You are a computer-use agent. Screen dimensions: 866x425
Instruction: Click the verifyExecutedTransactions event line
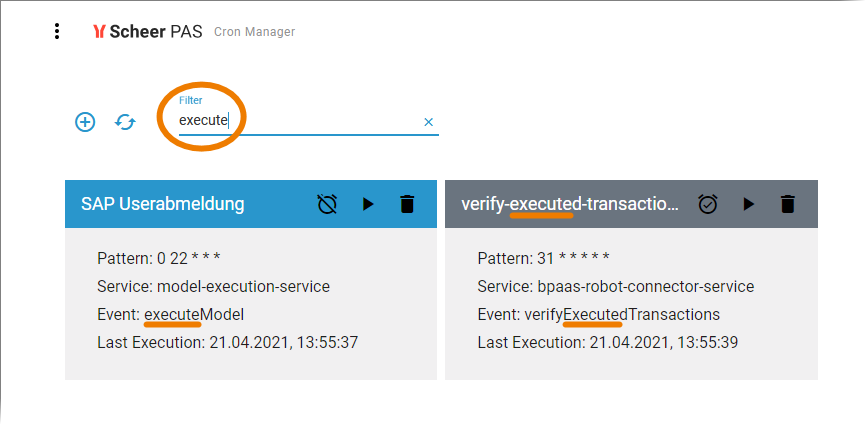click(598, 315)
